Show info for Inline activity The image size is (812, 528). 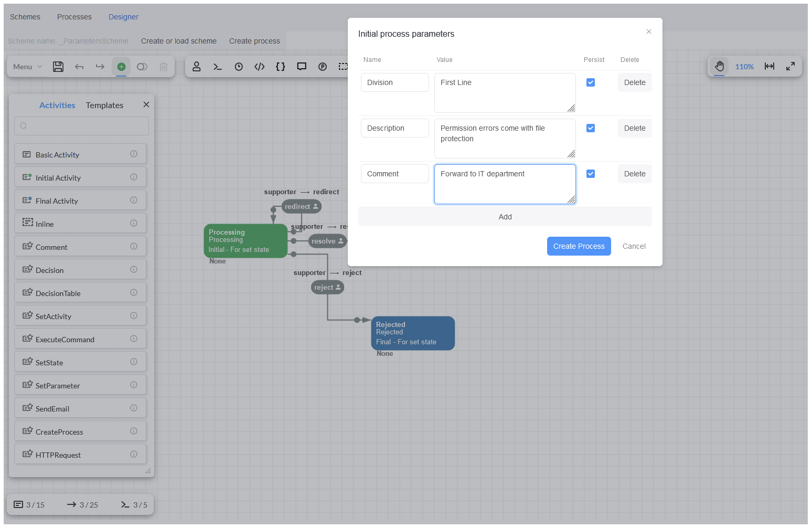(x=134, y=223)
